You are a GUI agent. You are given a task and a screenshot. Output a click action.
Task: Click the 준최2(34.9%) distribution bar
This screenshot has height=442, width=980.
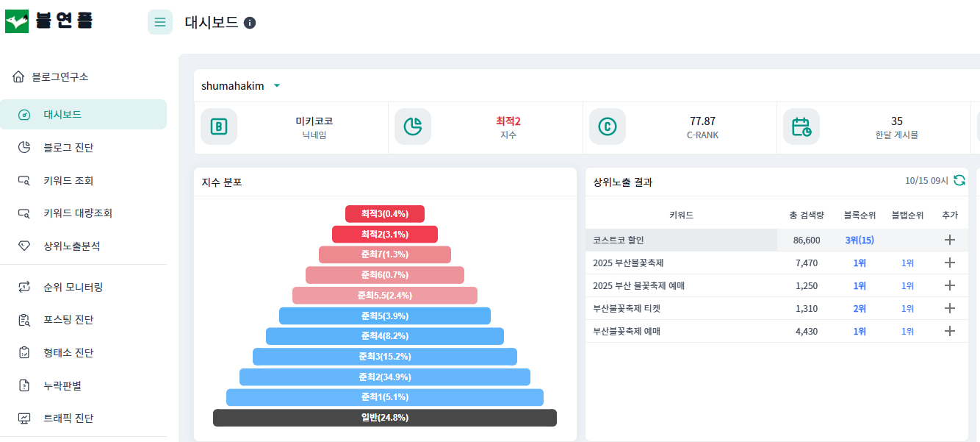click(x=385, y=377)
